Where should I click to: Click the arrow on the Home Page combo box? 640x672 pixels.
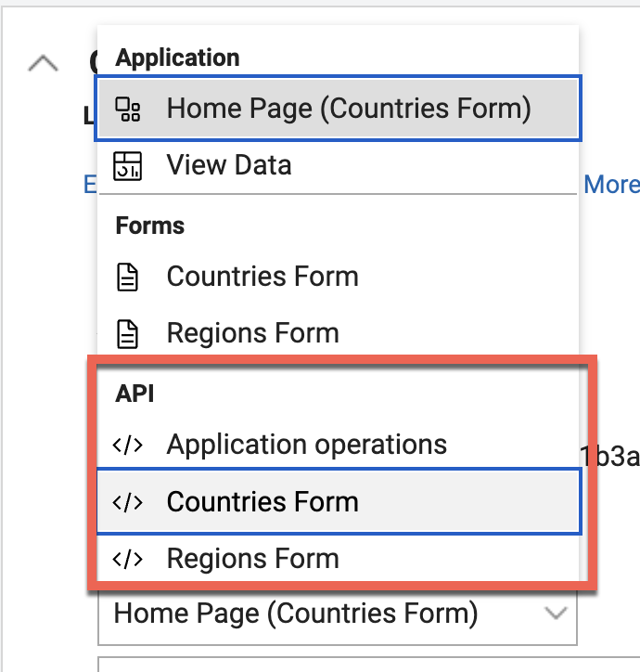555,614
